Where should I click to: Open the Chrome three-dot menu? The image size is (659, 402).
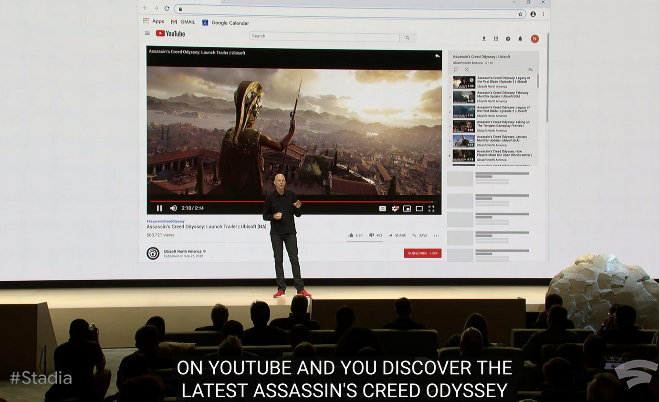click(x=543, y=14)
